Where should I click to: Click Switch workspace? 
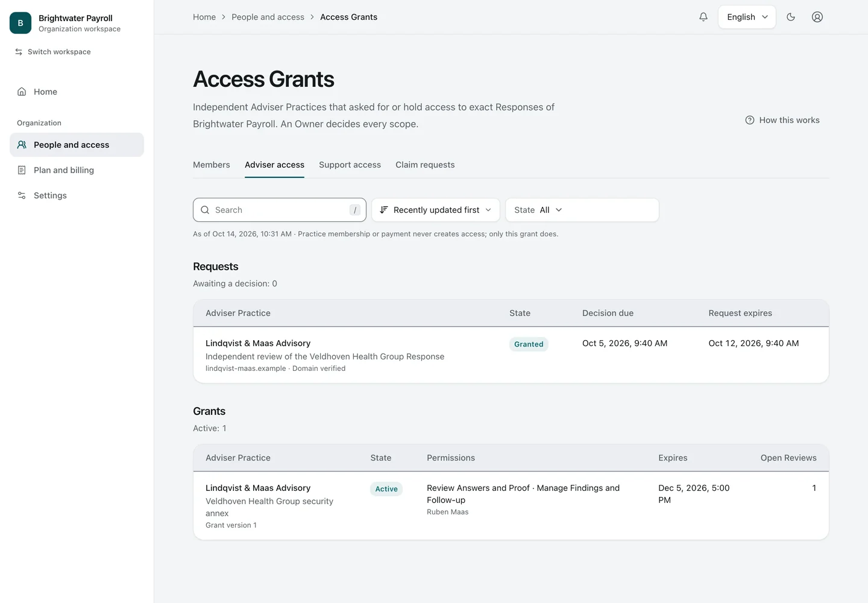point(53,52)
